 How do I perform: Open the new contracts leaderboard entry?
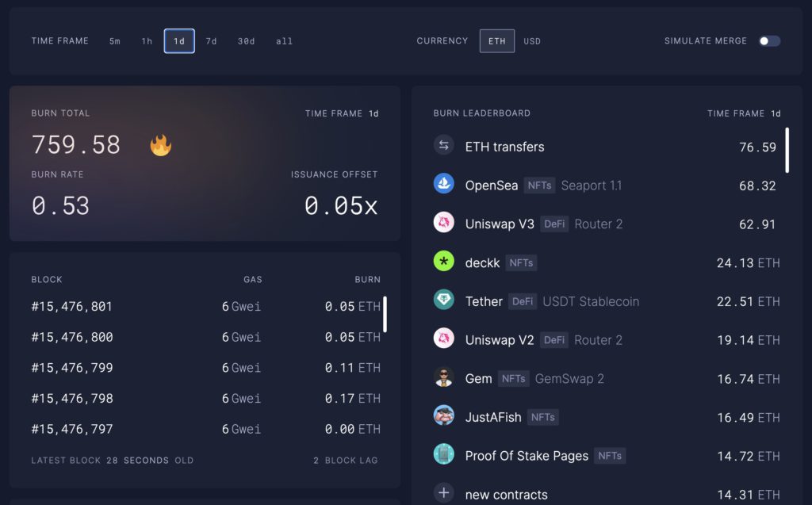[x=607, y=494]
